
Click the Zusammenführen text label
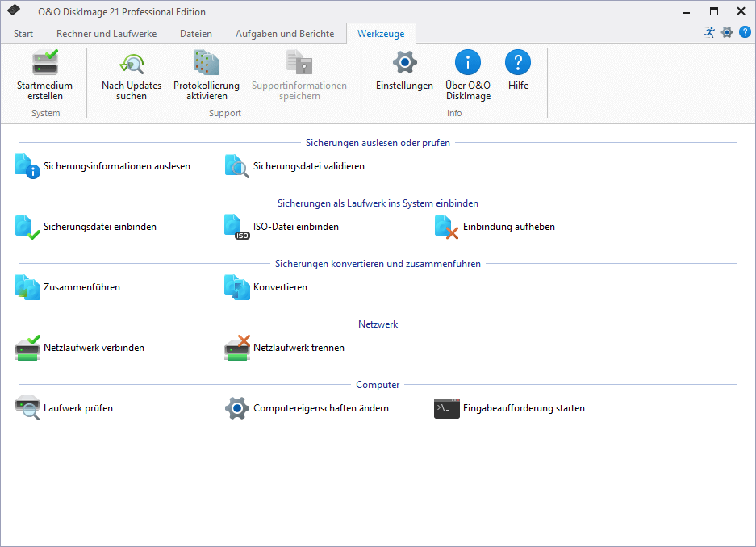81,287
